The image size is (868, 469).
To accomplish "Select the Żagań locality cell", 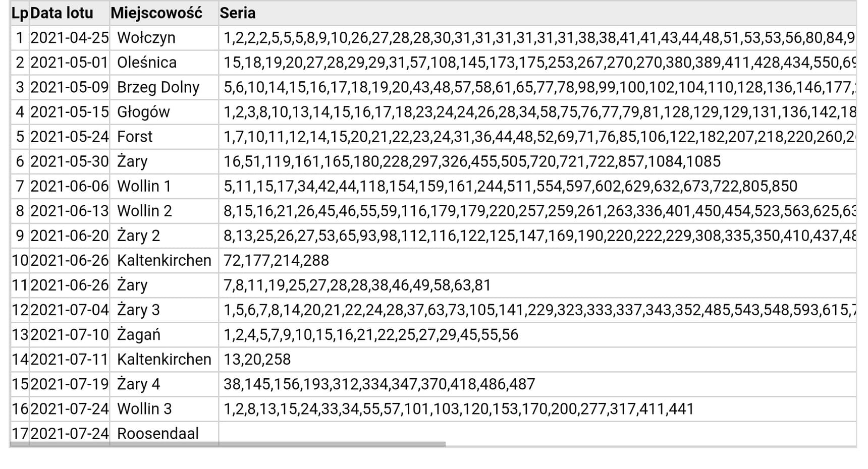I will coord(138,334).
